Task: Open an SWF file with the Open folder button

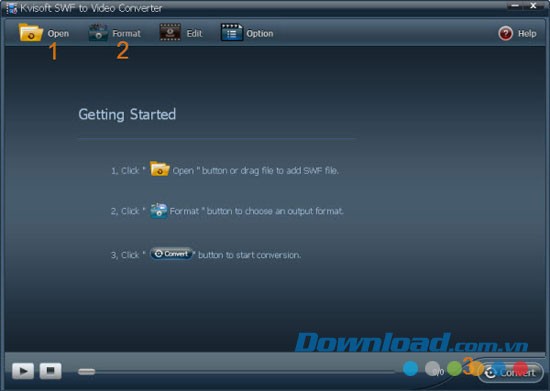Action: tap(44, 33)
